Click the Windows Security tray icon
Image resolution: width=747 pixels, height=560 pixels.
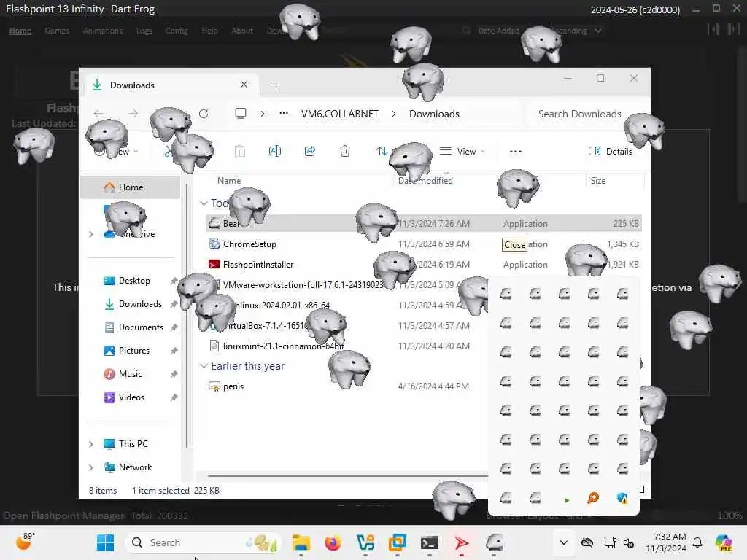(622, 499)
